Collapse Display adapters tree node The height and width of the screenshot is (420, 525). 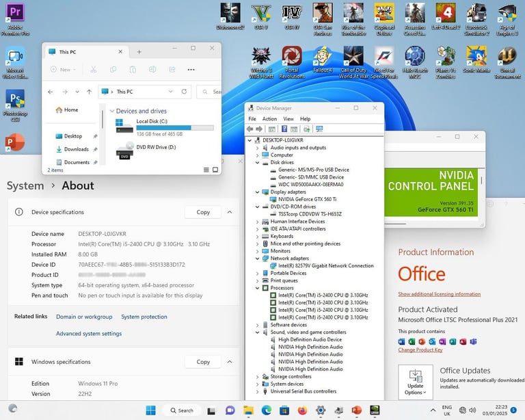(257, 192)
